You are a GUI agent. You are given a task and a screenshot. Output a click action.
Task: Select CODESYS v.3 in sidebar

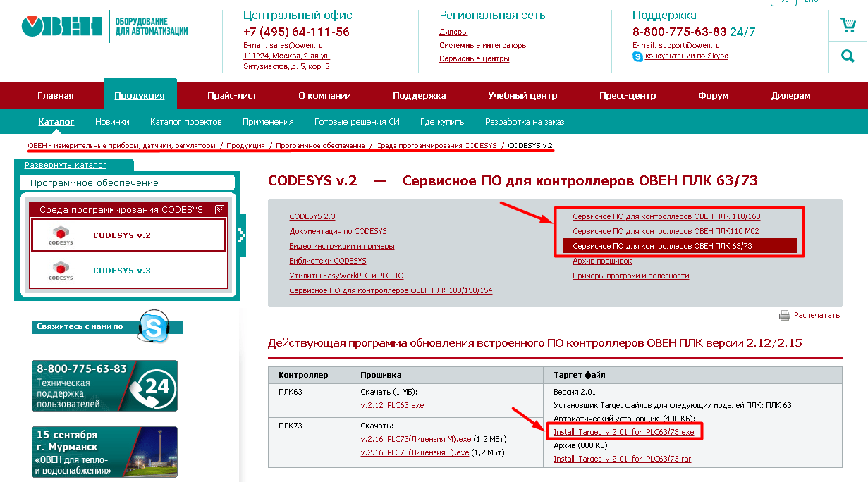coord(128,271)
